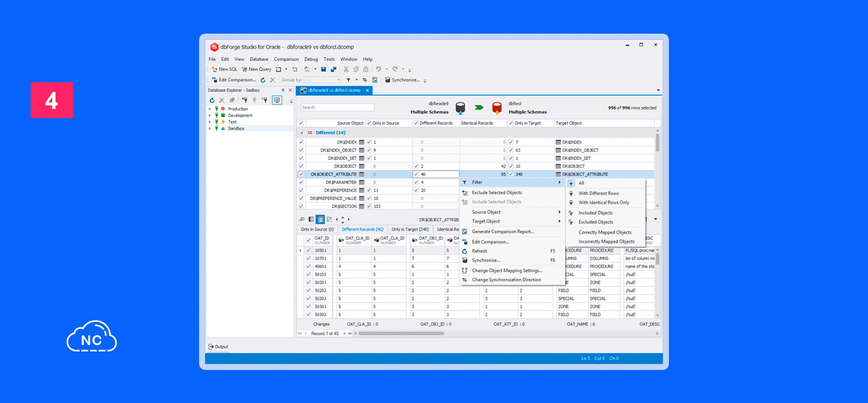Open the Source Object submenu
The image size is (868, 403).
[x=512, y=212]
